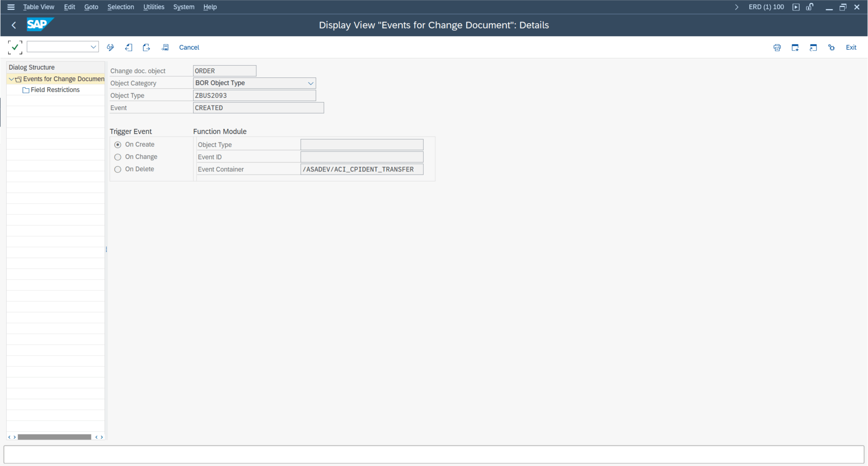Select the On Change radio button
This screenshot has width=868, height=466.
point(118,157)
